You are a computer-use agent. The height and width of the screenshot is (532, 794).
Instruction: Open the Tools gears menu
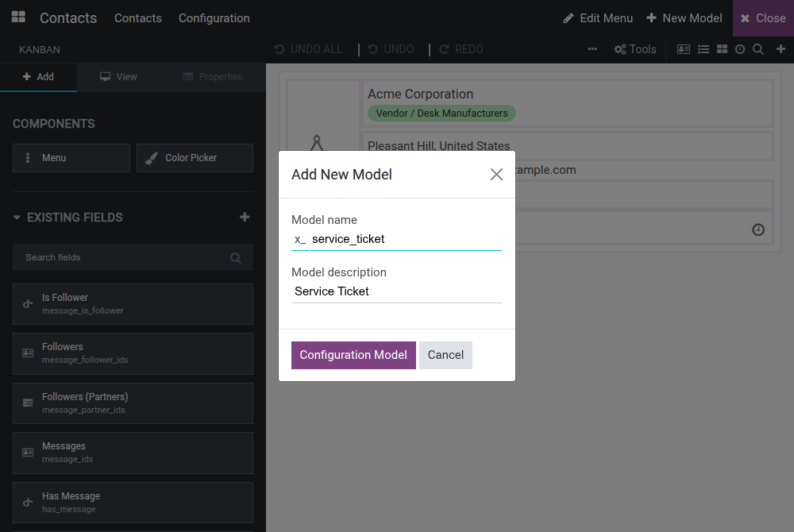pyautogui.click(x=635, y=49)
